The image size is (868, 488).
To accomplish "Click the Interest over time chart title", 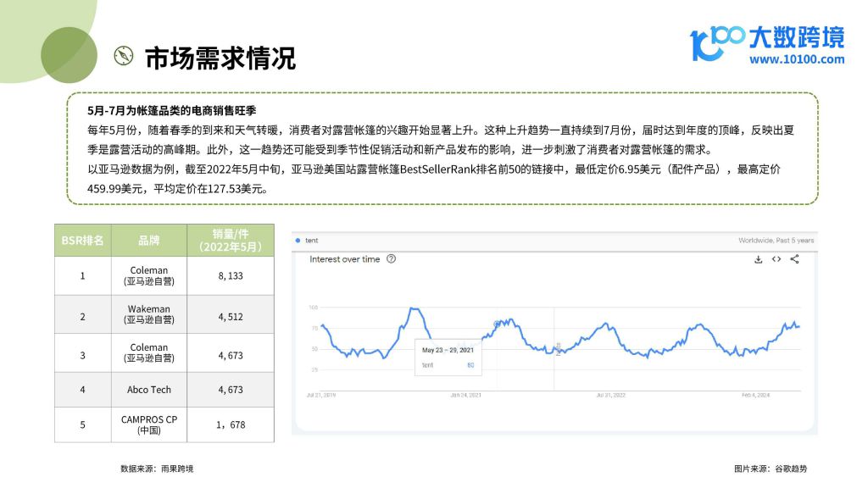I will tap(344, 259).
